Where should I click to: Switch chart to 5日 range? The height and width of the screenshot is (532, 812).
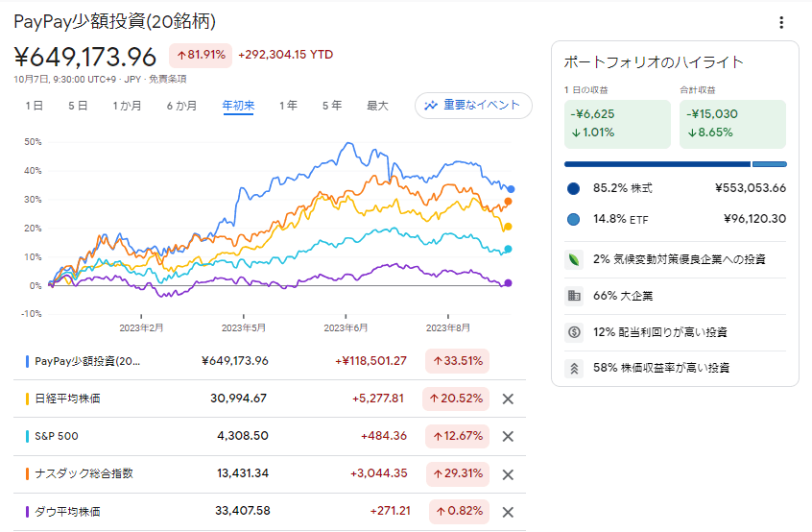[78, 106]
